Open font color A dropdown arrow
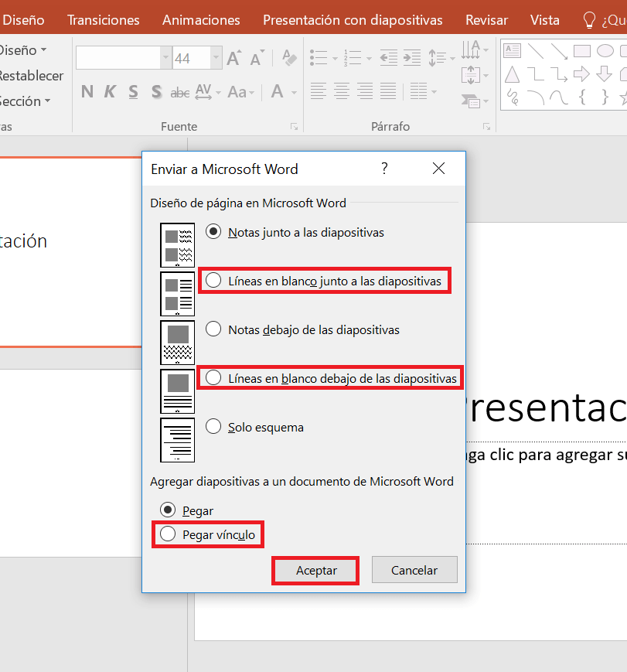Screen dimensions: 627x672 (x=294, y=92)
